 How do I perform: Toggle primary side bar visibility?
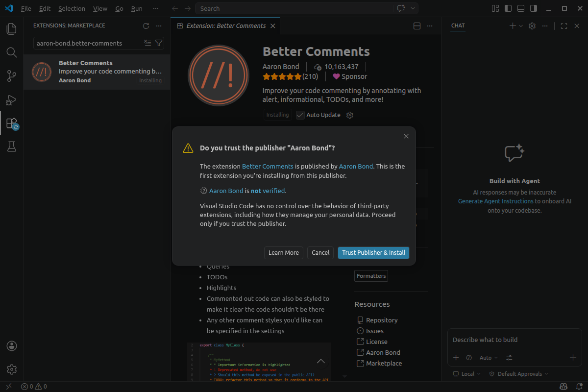point(508,8)
